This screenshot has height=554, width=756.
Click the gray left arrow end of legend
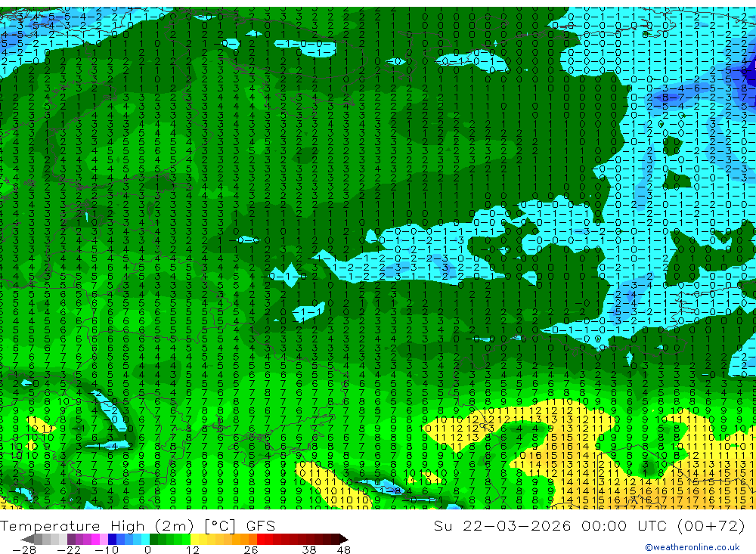click(x=27, y=539)
